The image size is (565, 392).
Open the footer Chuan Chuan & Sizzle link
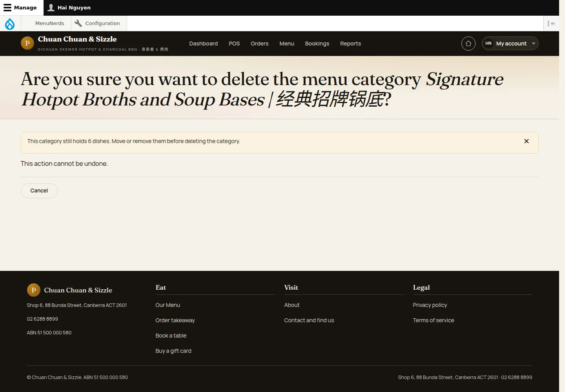78,290
